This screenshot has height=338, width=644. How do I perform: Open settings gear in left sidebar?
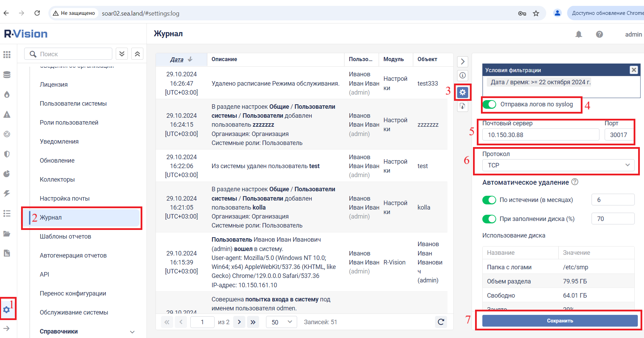pos(7,310)
